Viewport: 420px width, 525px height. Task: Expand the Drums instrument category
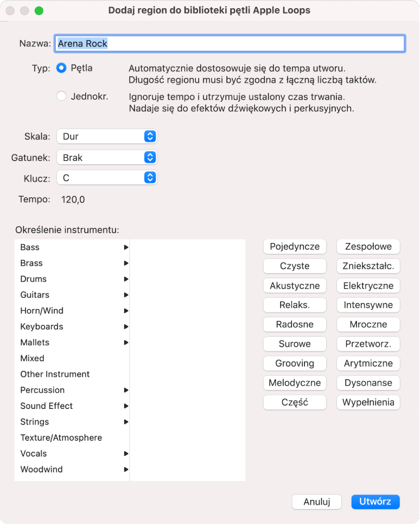click(x=73, y=279)
